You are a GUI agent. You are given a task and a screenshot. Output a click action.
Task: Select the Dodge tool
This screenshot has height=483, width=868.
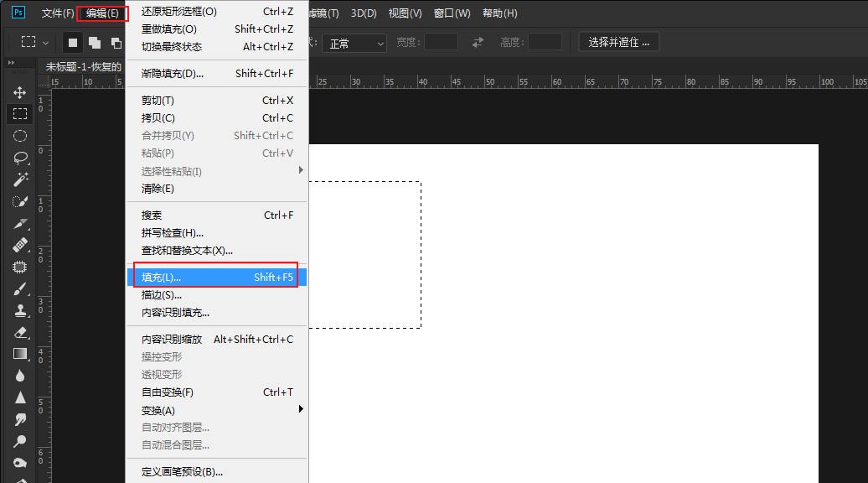(20, 441)
